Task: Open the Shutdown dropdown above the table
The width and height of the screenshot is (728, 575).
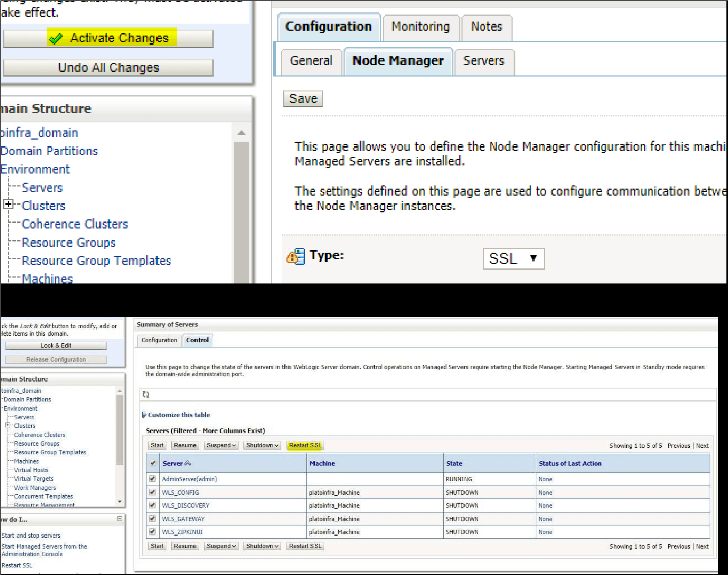Action: tap(262, 446)
